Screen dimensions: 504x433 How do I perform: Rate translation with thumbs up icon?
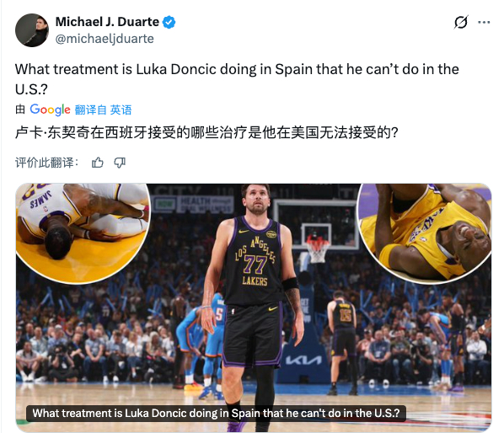pyautogui.click(x=98, y=163)
